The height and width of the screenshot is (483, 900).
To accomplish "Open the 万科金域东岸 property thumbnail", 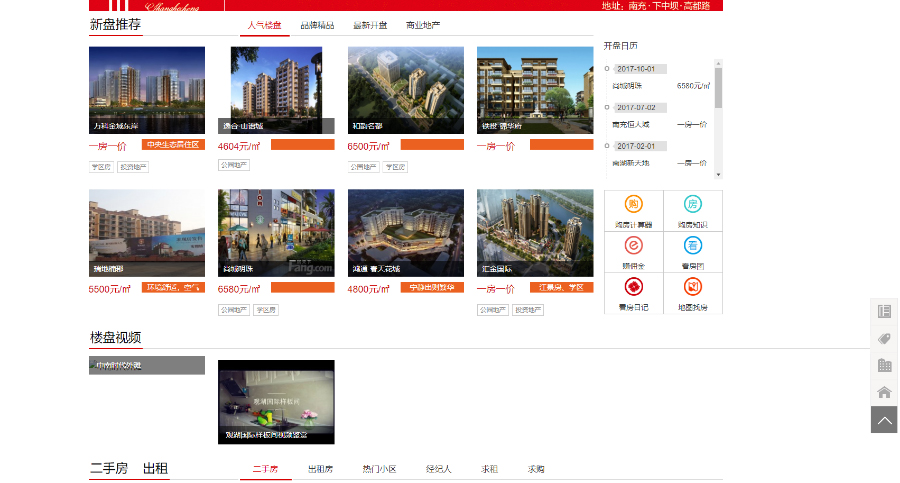I will click(x=147, y=90).
